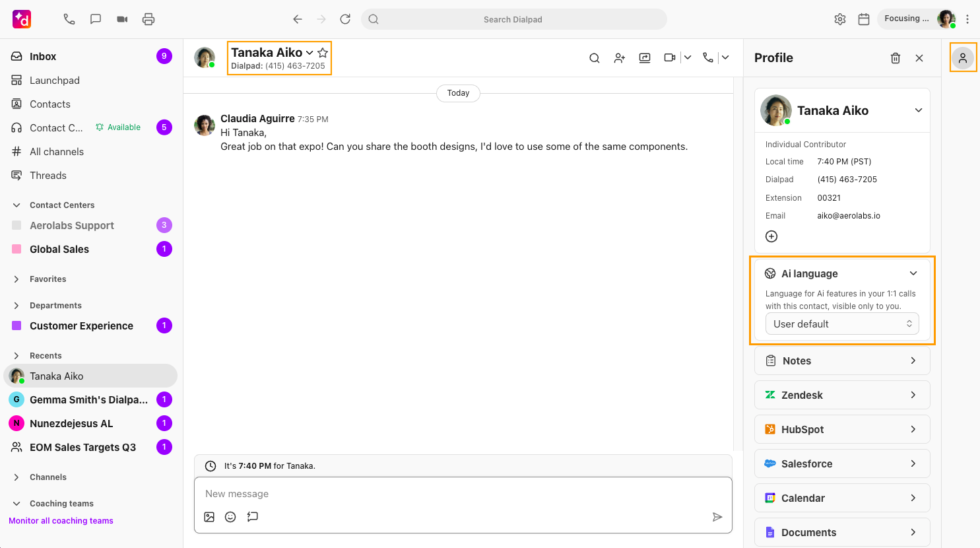The image size is (980, 548).
Task: Select Global Sales contact center
Action: coord(91,249)
